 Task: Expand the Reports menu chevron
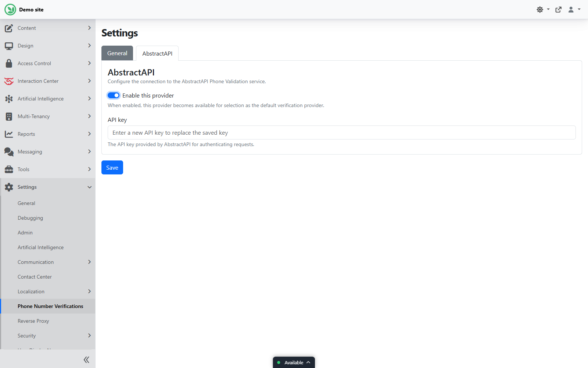pyautogui.click(x=89, y=134)
